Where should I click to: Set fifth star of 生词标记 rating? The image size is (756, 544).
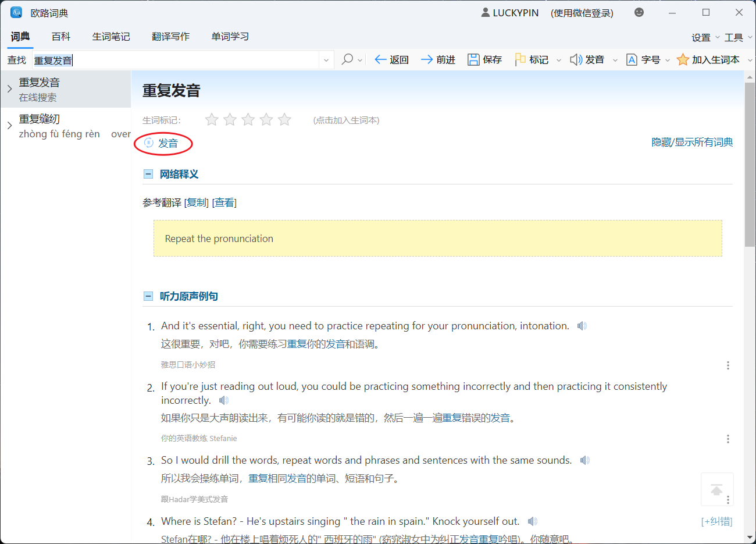click(284, 119)
